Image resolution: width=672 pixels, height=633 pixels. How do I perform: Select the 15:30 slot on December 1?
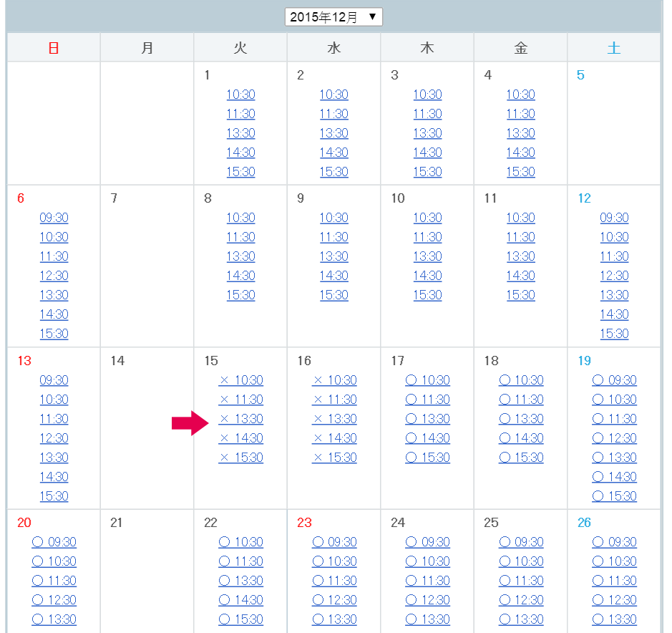[x=241, y=172]
